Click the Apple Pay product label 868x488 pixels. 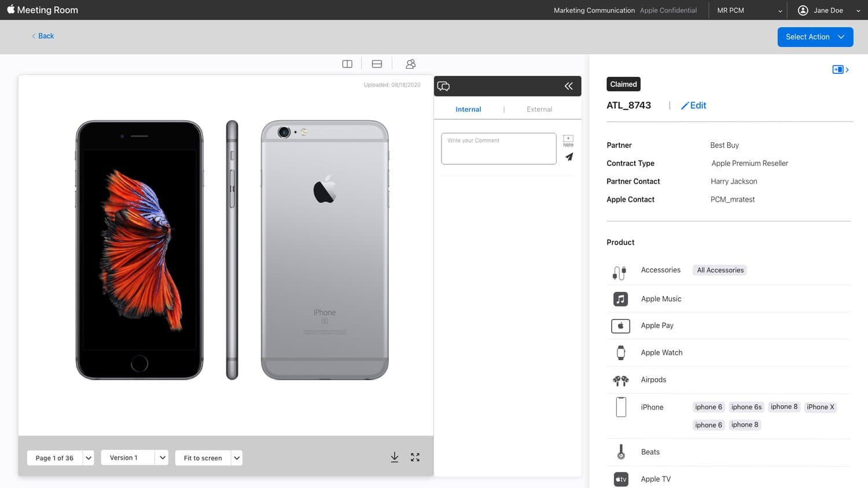pyautogui.click(x=657, y=326)
